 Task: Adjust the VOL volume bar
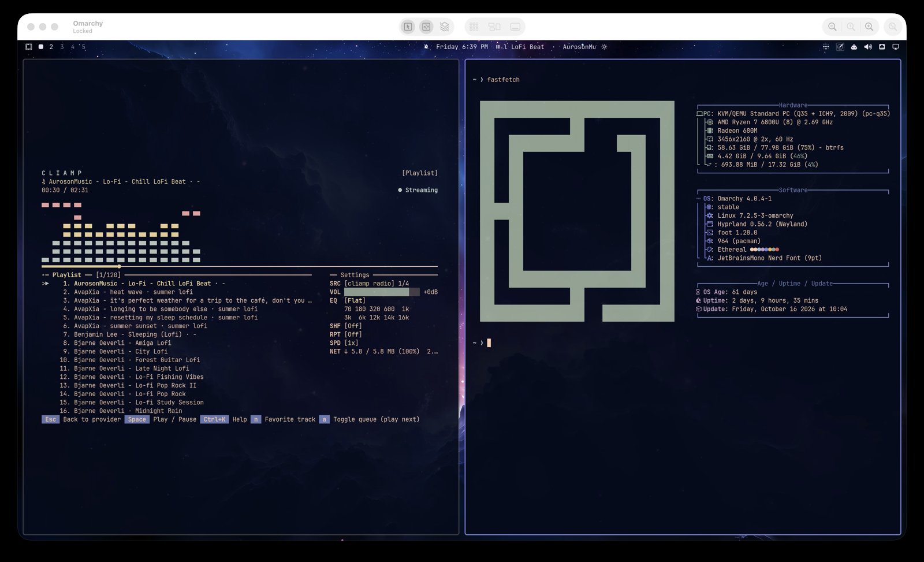[381, 292]
